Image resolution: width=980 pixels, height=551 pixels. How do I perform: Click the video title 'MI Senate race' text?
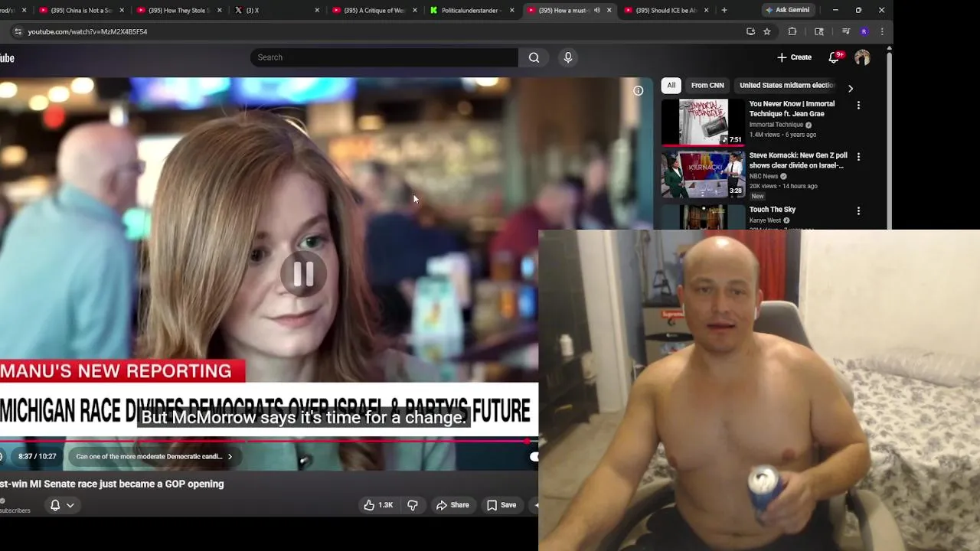(112, 484)
